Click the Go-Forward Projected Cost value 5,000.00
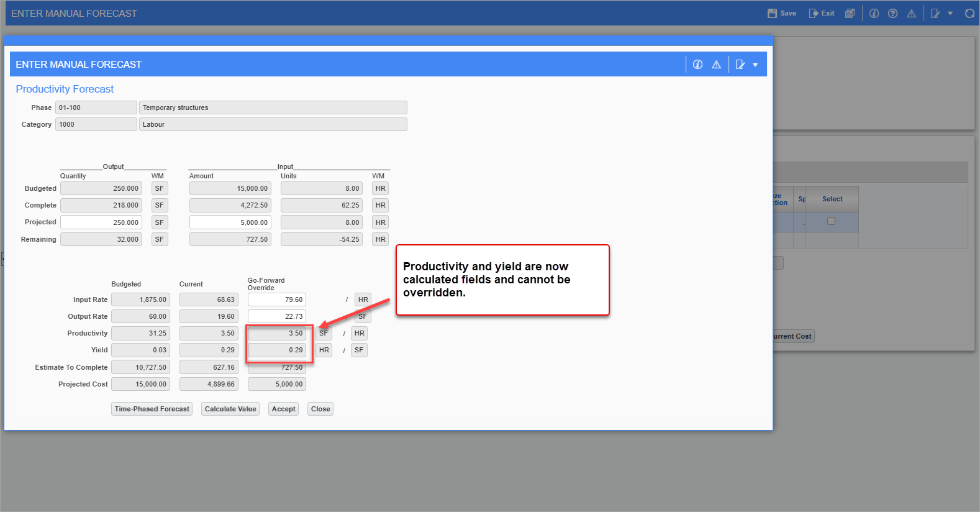Viewport: 980px width, 512px height. tap(277, 384)
